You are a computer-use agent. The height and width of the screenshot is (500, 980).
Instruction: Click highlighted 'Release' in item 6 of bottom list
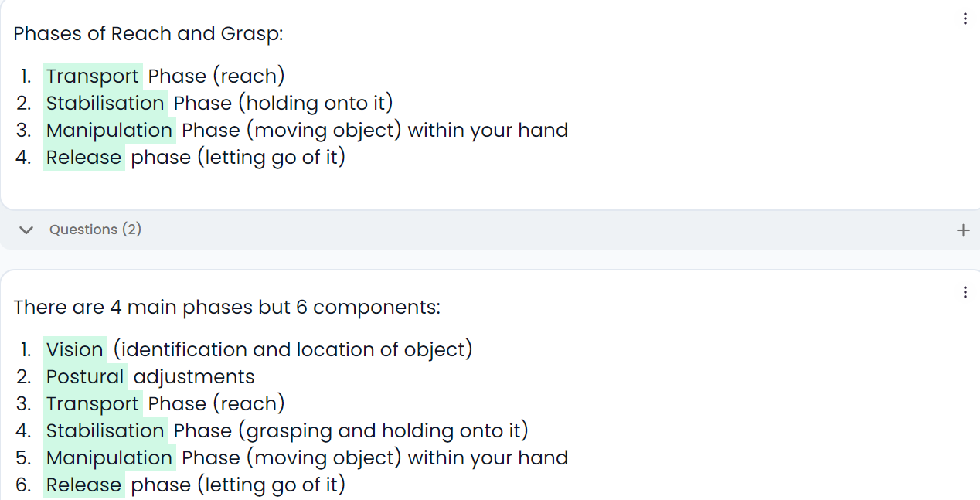(x=83, y=485)
